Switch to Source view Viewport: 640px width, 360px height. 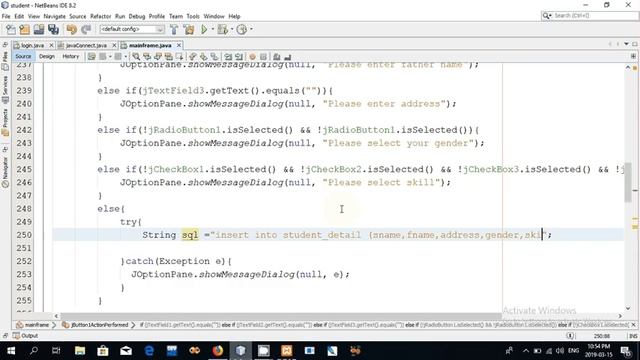tap(23, 56)
